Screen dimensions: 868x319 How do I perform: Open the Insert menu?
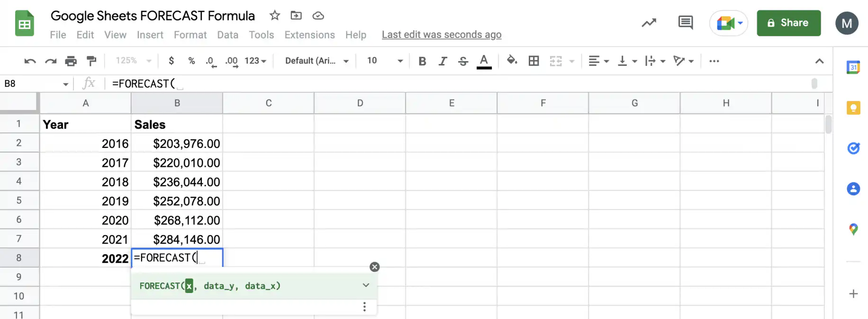(x=150, y=35)
